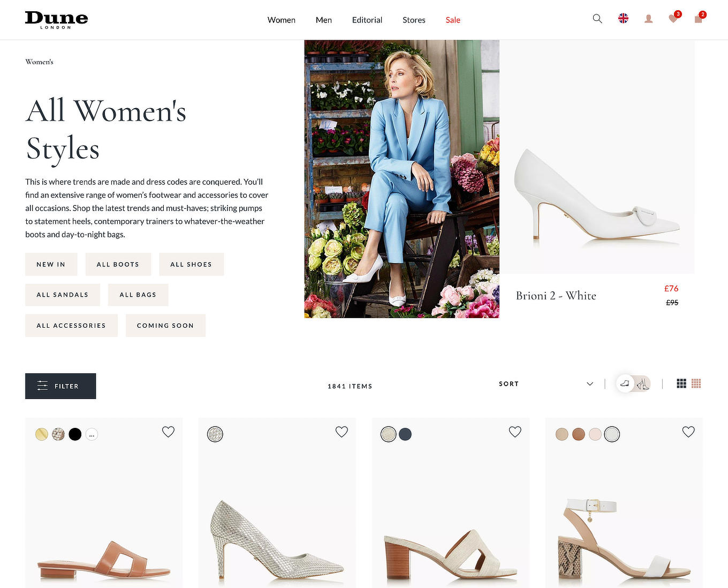Go to the Sale menu item
Screen dimensions: 728x588
452,20
